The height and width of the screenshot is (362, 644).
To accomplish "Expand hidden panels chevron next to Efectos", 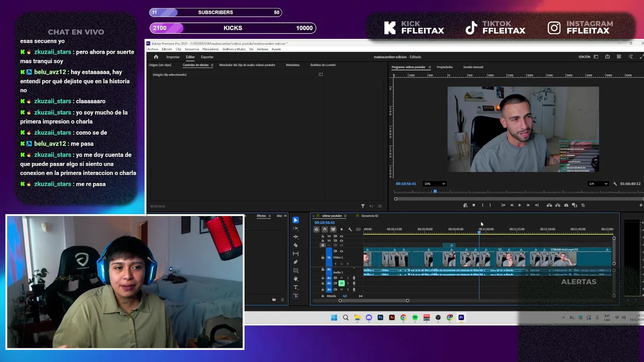I will [x=285, y=216].
